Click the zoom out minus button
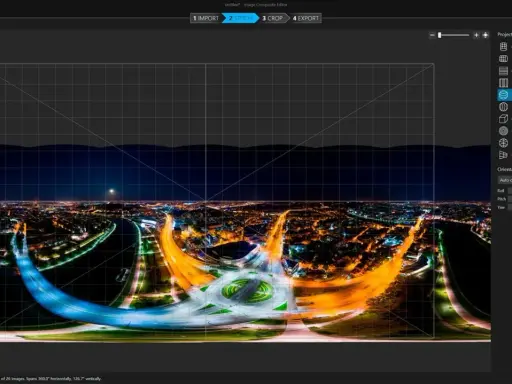Image resolution: width=512 pixels, height=384 pixels. 432,35
